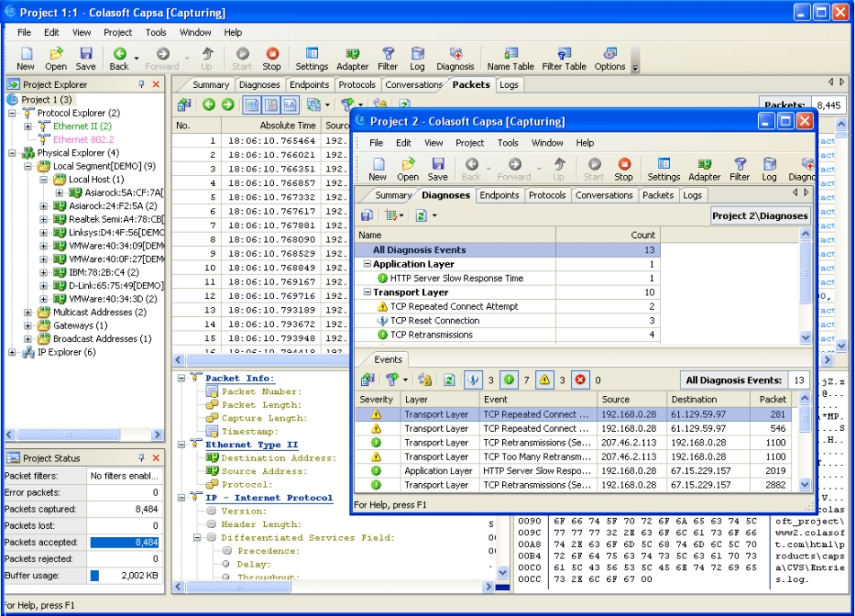Open the Tools menu in Project 2
This screenshot has height=616, width=855.
(508, 143)
